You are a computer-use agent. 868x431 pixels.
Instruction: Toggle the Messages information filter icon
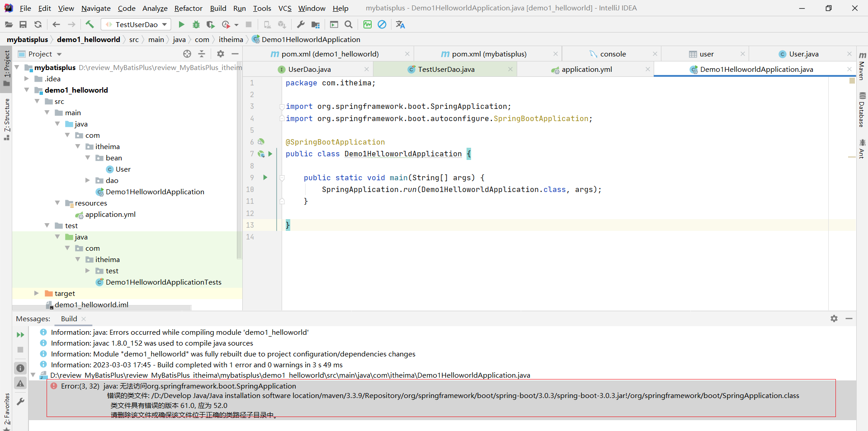pos(20,368)
